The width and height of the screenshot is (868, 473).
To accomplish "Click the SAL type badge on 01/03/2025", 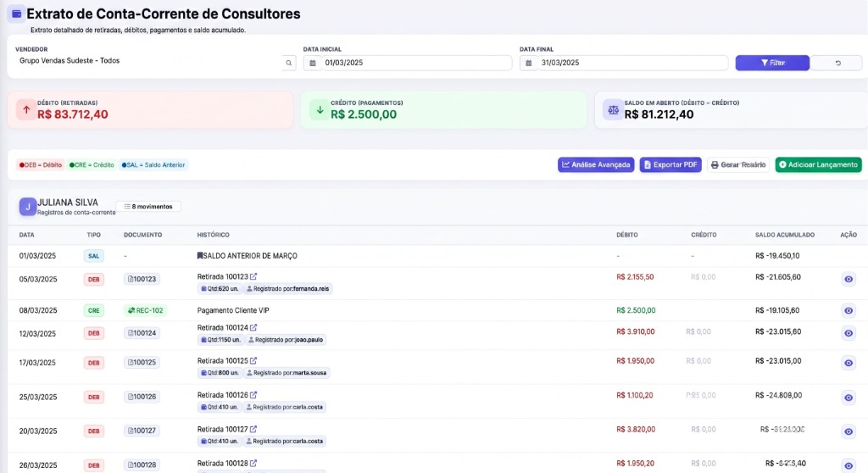I will click(x=93, y=256).
